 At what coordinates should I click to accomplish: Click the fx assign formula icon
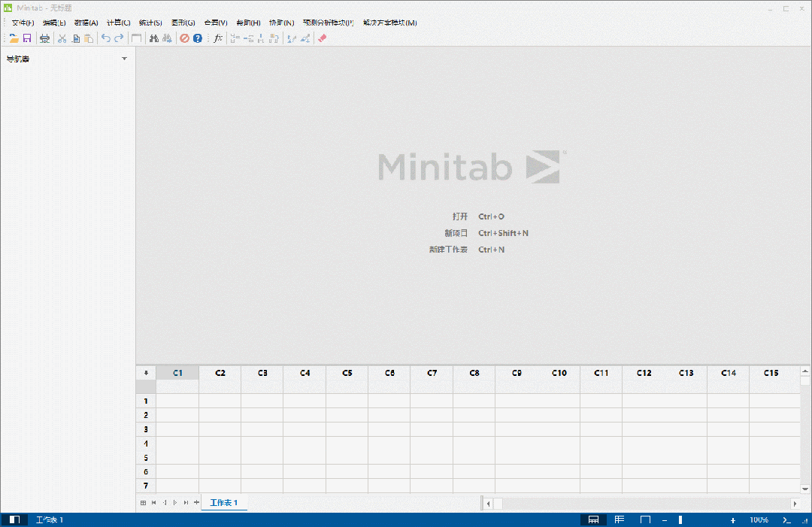tap(218, 38)
